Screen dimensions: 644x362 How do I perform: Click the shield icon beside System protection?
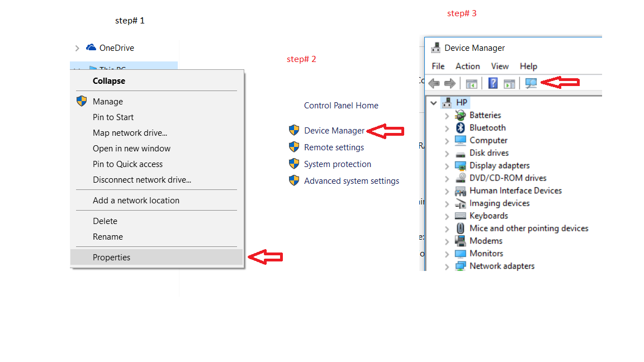point(294,164)
